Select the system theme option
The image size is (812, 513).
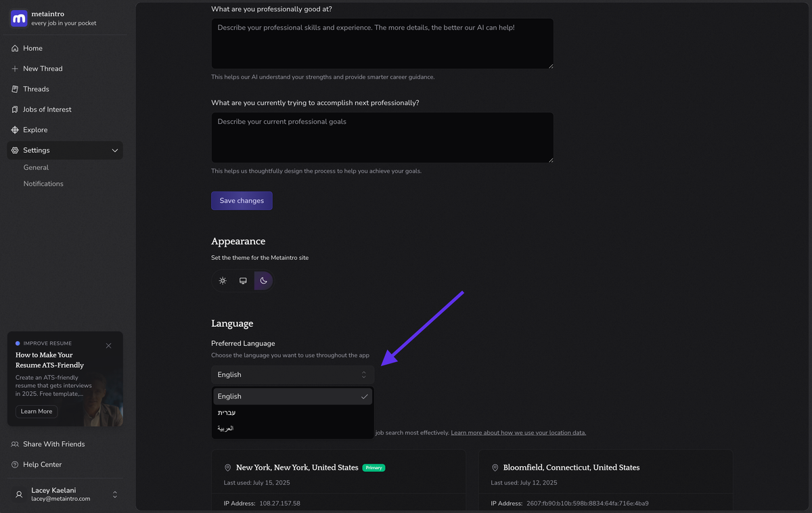(x=243, y=281)
